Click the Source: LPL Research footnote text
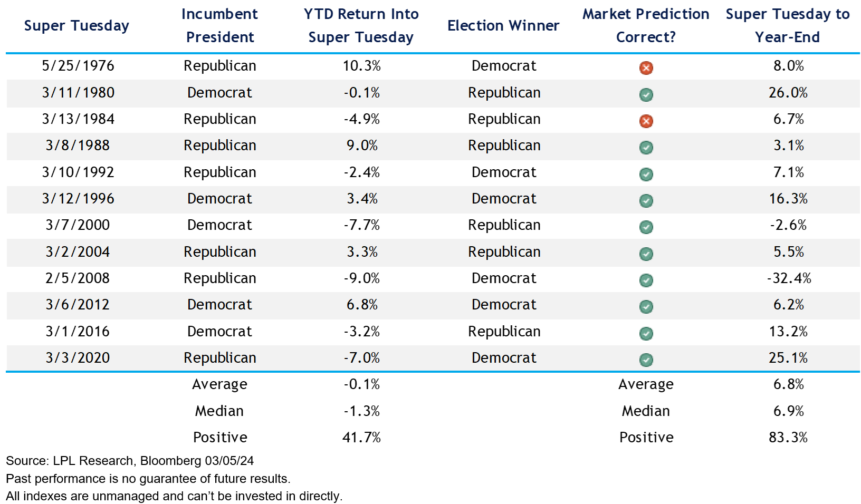861x504 pixels. (130, 461)
